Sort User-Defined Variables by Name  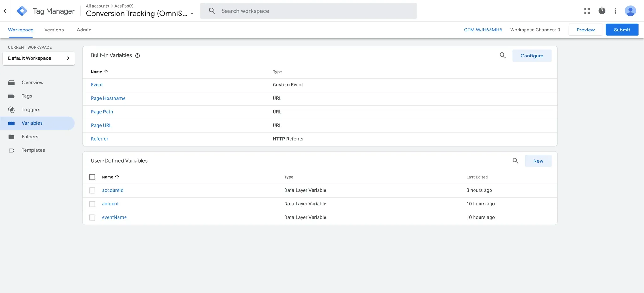110,177
